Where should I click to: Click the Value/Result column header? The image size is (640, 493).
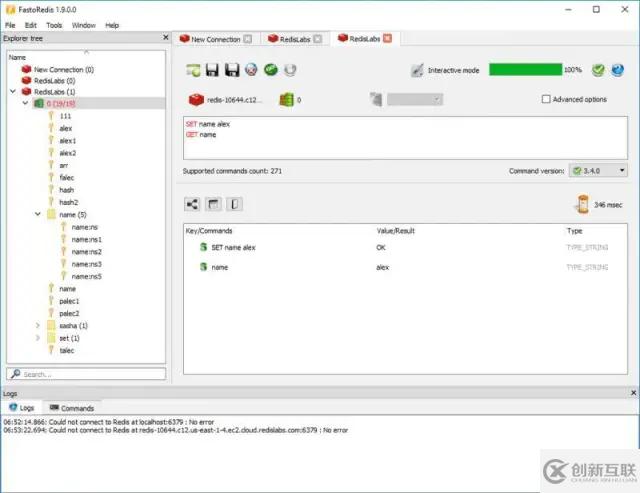tap(396, 231)
